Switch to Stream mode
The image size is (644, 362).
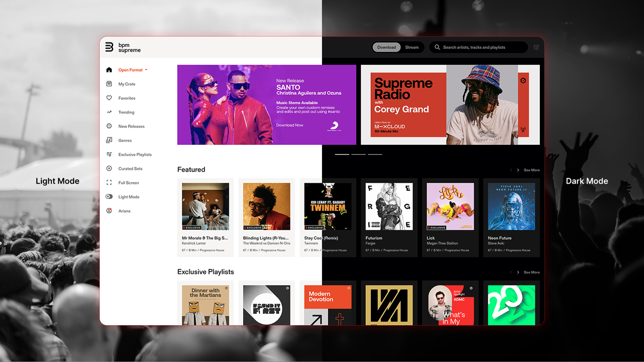coord(412,47)
